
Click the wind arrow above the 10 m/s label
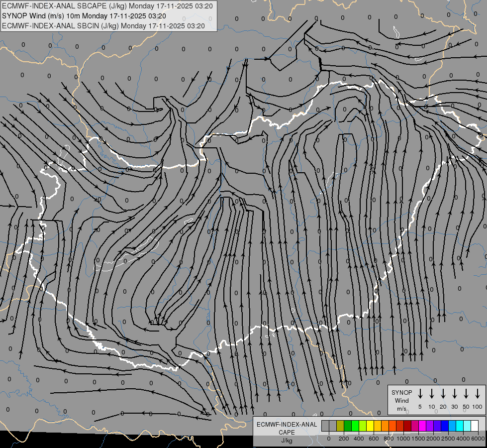(431, 394)
